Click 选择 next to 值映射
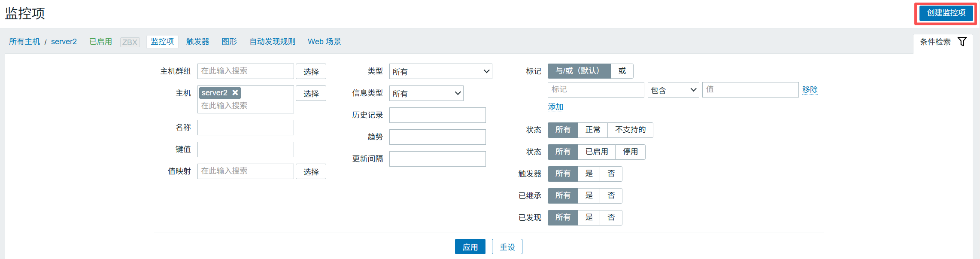Screen dimensions: 980x259 (x=311, y=171)
